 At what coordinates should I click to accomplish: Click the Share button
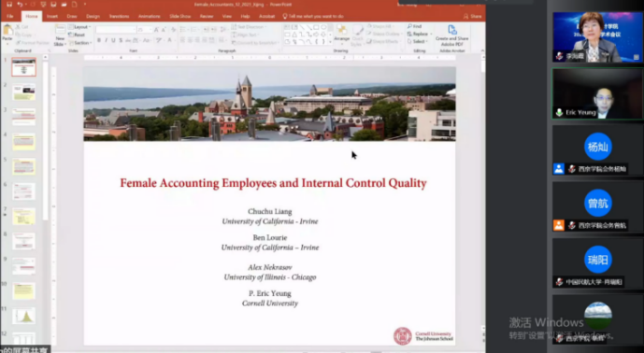click(x=472, y=17)
